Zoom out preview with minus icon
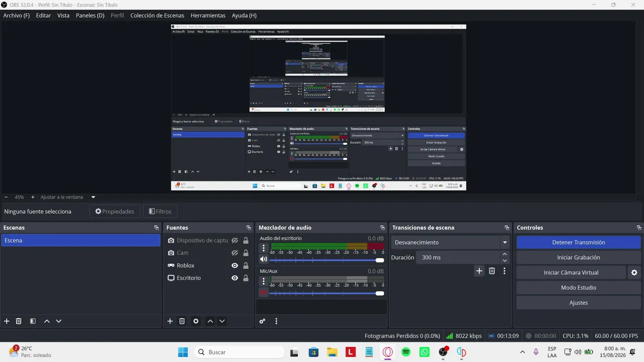The height and width of the screenshot is (362, 644). click(6, 197)
